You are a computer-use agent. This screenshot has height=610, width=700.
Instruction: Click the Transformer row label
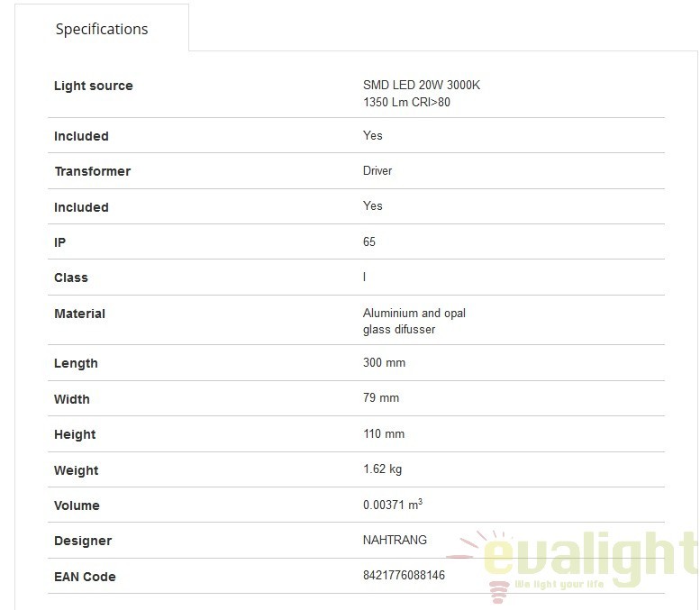(x=93, y=171)
